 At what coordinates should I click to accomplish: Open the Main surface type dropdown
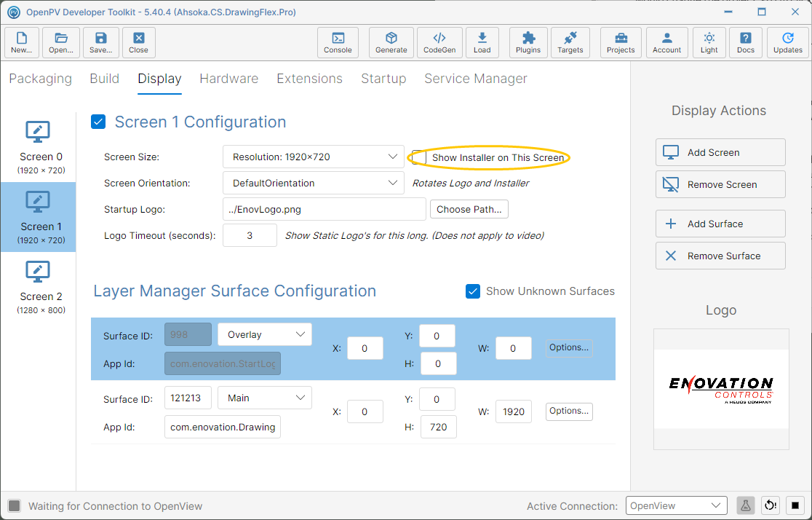coord(265,398)
